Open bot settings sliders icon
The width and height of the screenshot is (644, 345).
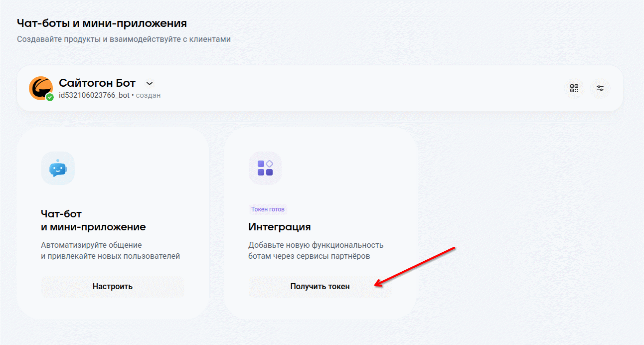600,88
